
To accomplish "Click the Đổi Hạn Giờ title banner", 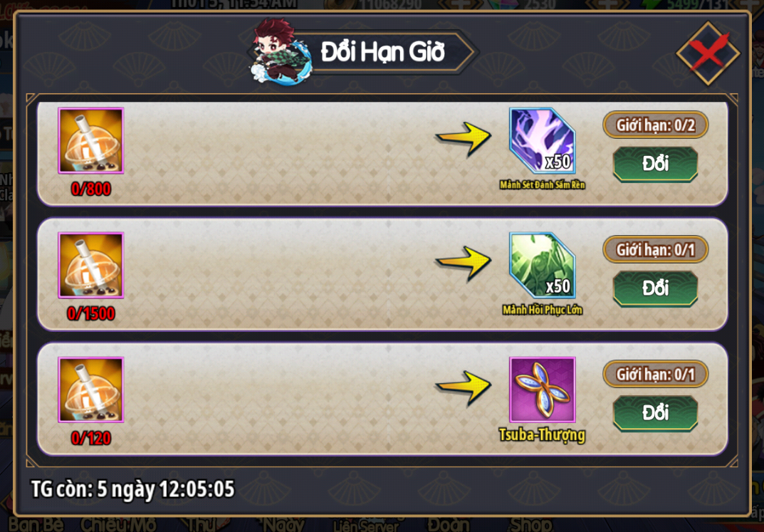I will tap(383, 52).
